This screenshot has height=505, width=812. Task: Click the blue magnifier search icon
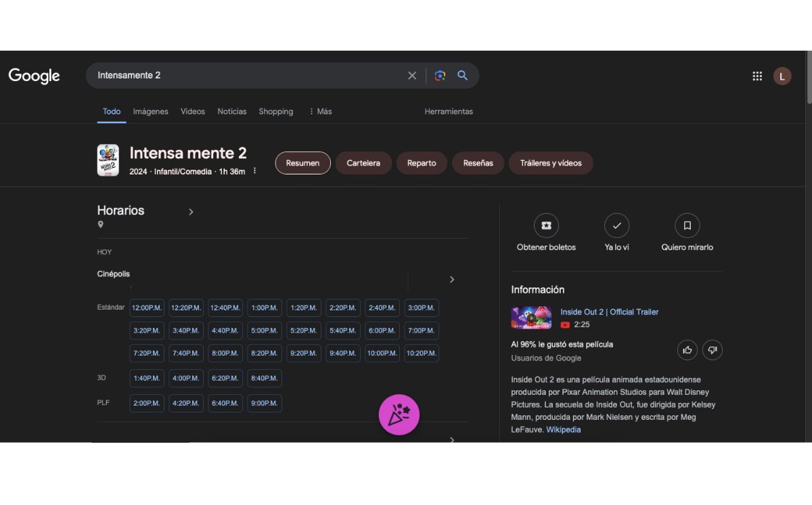[x=463, y=76]
